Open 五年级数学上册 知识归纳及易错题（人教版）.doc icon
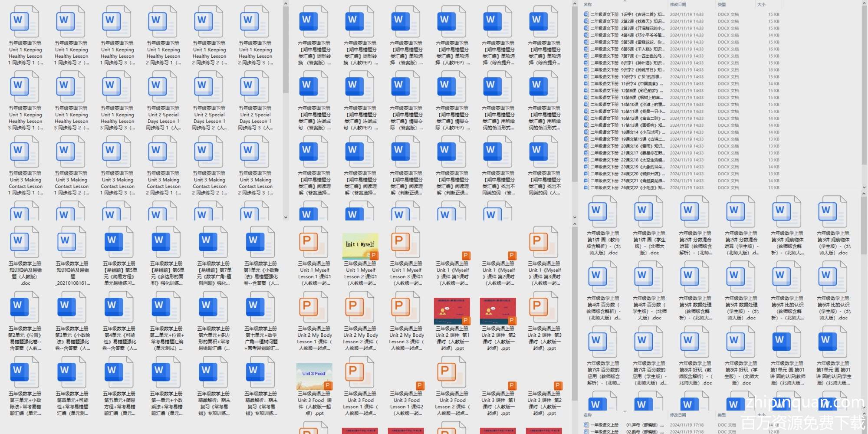 pyautogui.click(x=25, y=242)
